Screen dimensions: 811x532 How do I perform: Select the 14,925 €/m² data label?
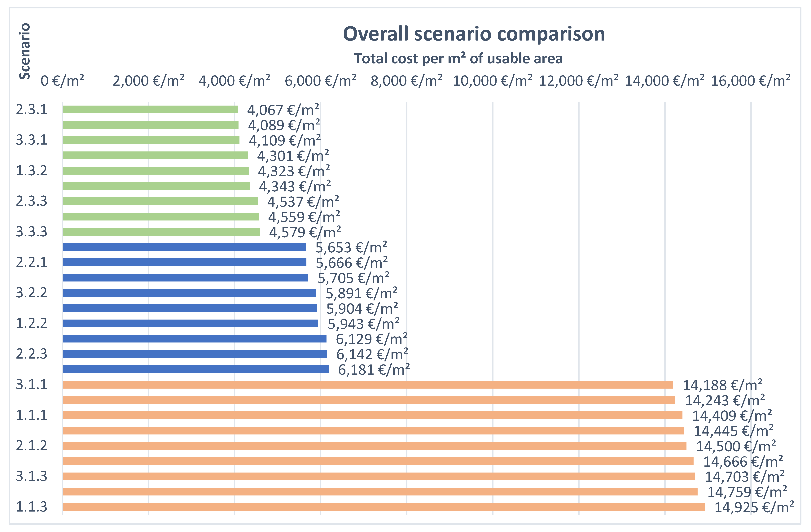pos(754,508)
